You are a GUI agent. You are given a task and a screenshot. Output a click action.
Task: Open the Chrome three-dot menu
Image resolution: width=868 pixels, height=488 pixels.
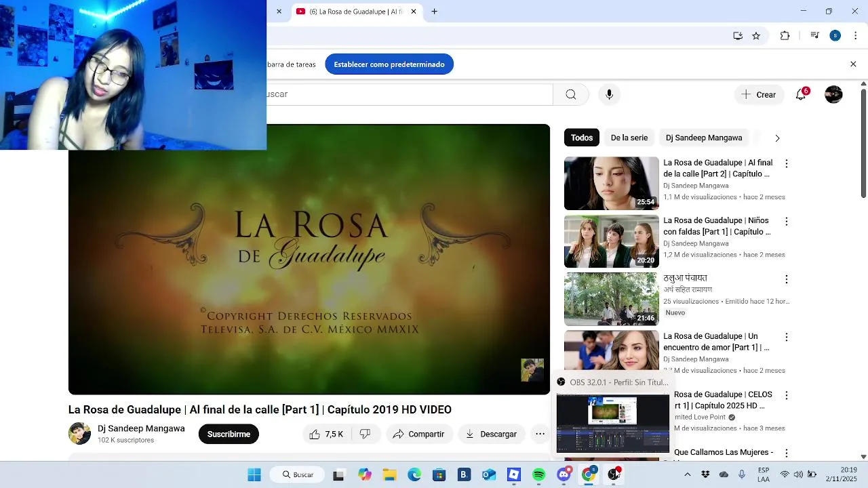click(x=856, y=36)
